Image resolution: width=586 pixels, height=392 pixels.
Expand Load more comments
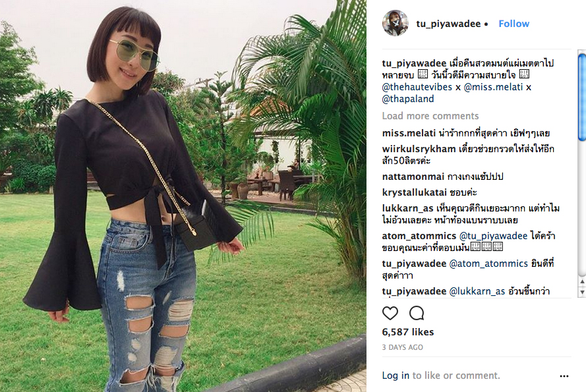pyautogui.click(x=430, y=116)
